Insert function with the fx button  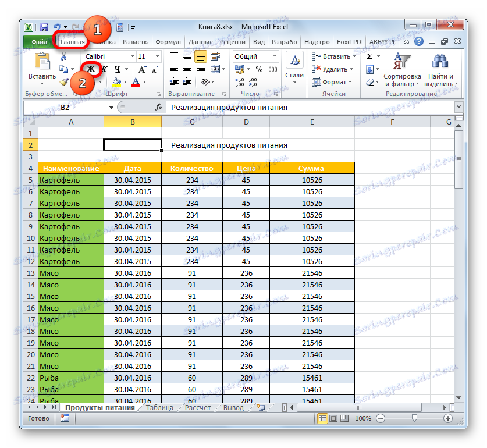pos(159,107)
